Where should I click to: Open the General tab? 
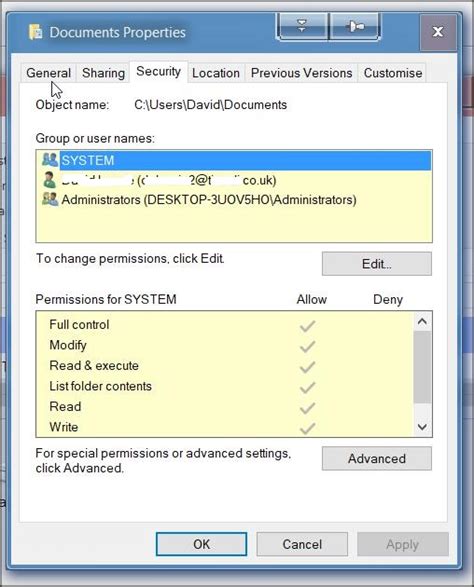(49, 73)
